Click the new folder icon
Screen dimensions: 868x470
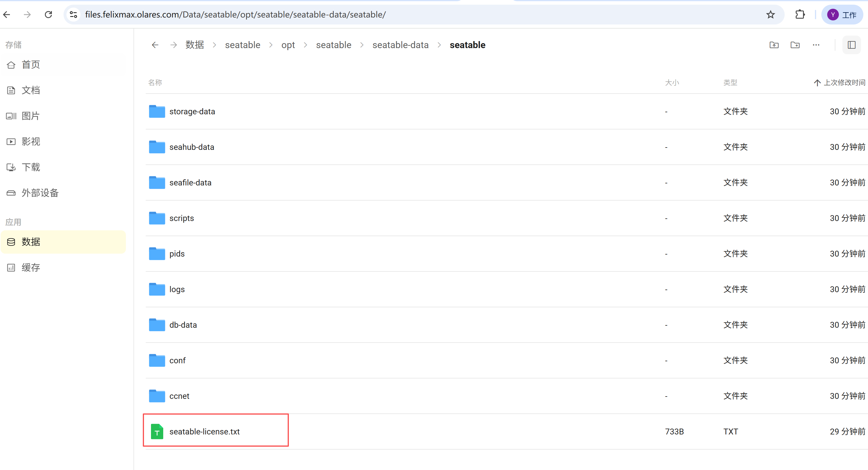(x=795, y=45)
